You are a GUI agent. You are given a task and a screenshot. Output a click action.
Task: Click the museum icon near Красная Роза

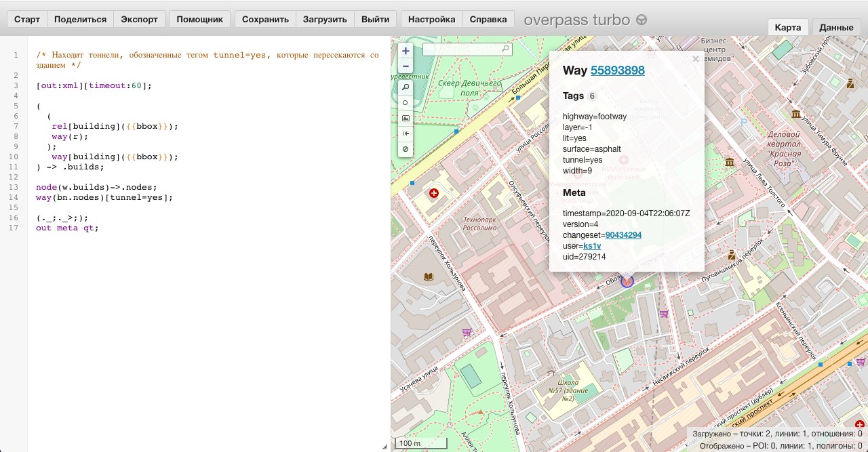point(795,115)
